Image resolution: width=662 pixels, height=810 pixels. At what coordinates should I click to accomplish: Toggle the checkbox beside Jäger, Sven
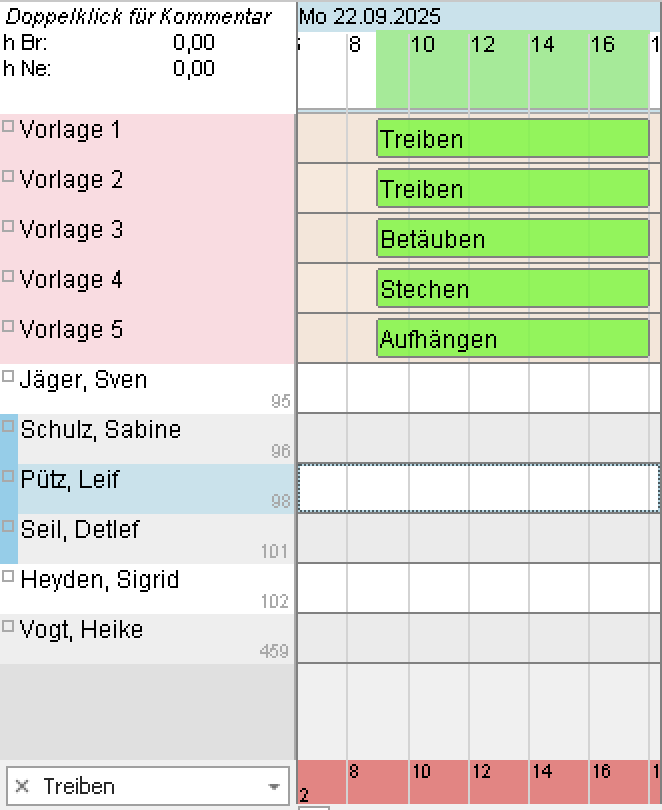pos(9,377)
